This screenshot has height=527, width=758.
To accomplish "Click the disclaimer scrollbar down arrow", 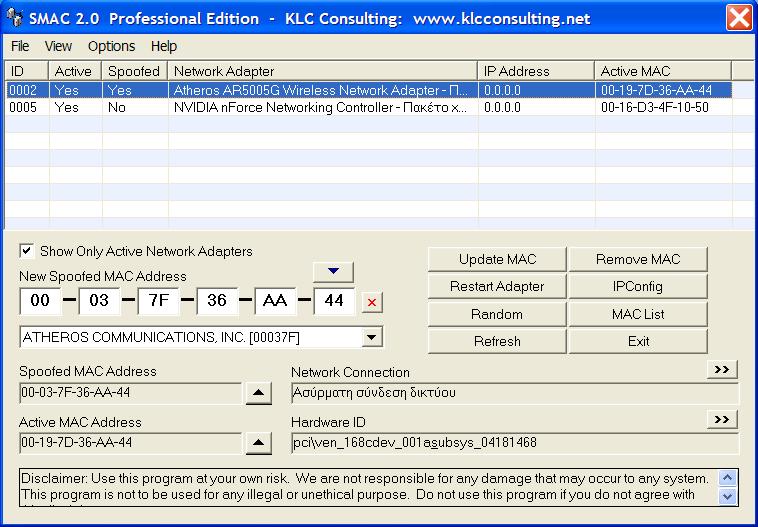I will coord(728,496).
